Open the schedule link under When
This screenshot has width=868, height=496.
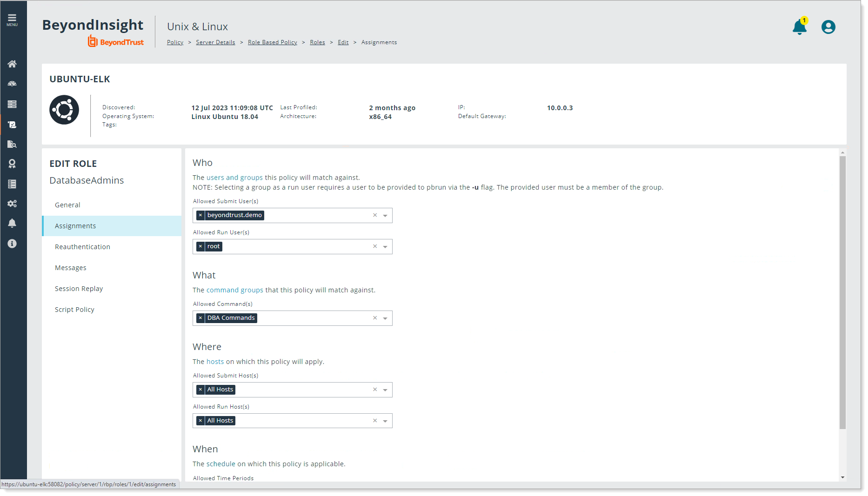(221, 464)
